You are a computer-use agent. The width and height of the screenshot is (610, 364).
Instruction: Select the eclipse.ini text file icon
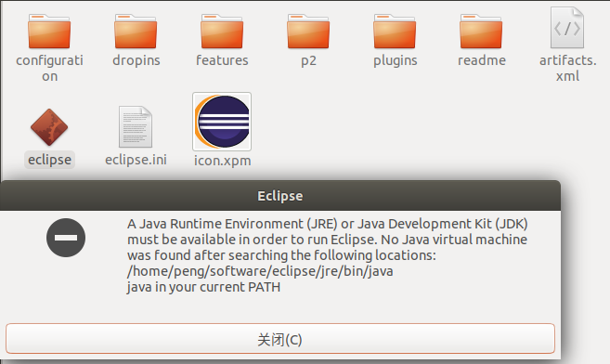tap(136, 127)
